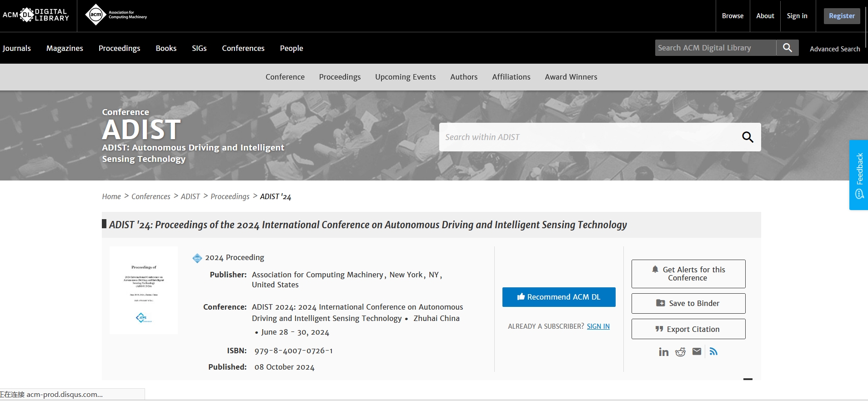Screen dimensions: 868x401
Task: Switch to the Conference tab
Action: click(285, 77)
